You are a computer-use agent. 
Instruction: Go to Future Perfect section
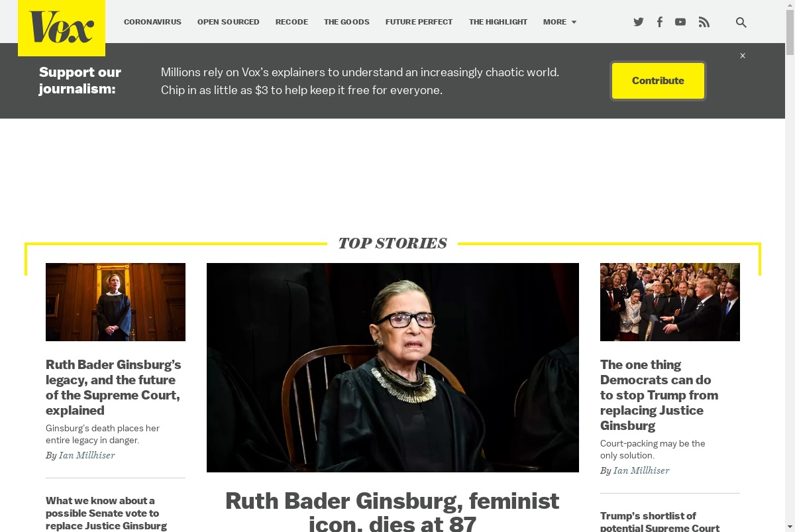pyautogui.click(x=419, y=22)
